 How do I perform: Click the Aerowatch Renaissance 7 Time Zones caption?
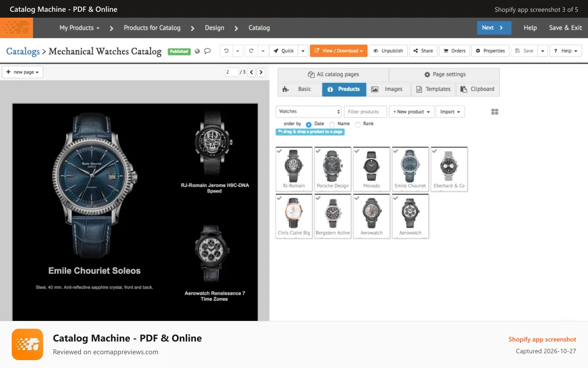coord(215,296)
